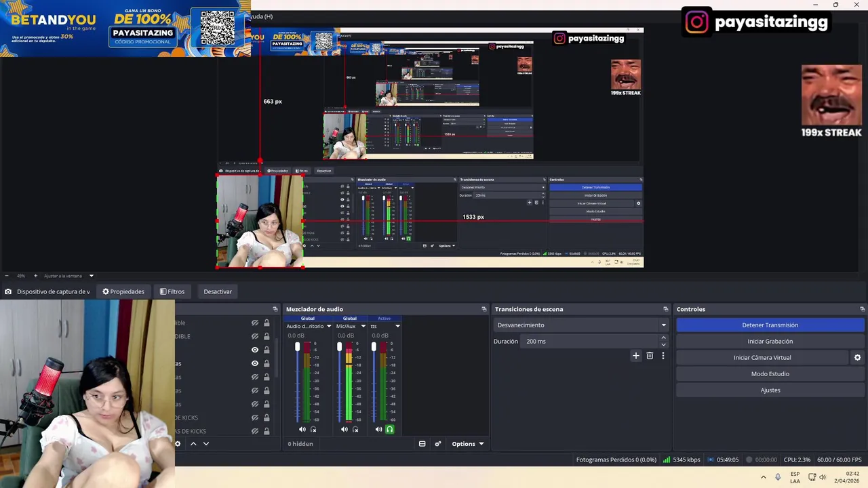This screenshot has width=868, height=488.
Task: Undock the Transiciones de escena panel
Action: (665, 309)
